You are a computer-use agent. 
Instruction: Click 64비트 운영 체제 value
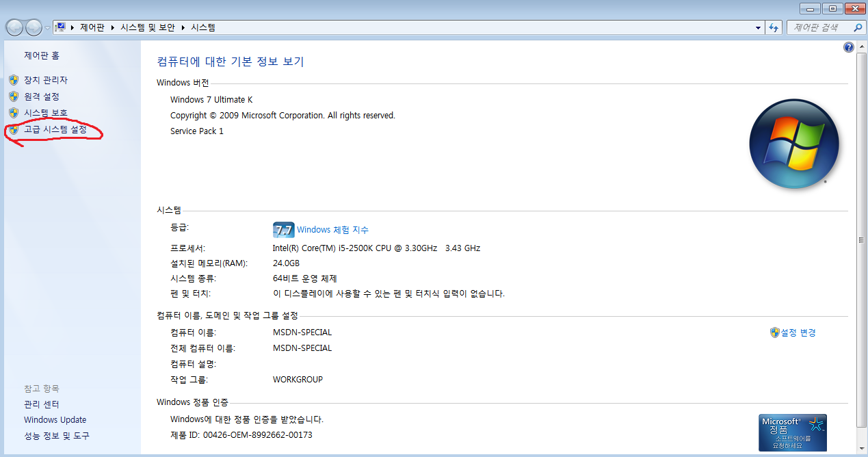pyautogui.click(x=305, y=278)
